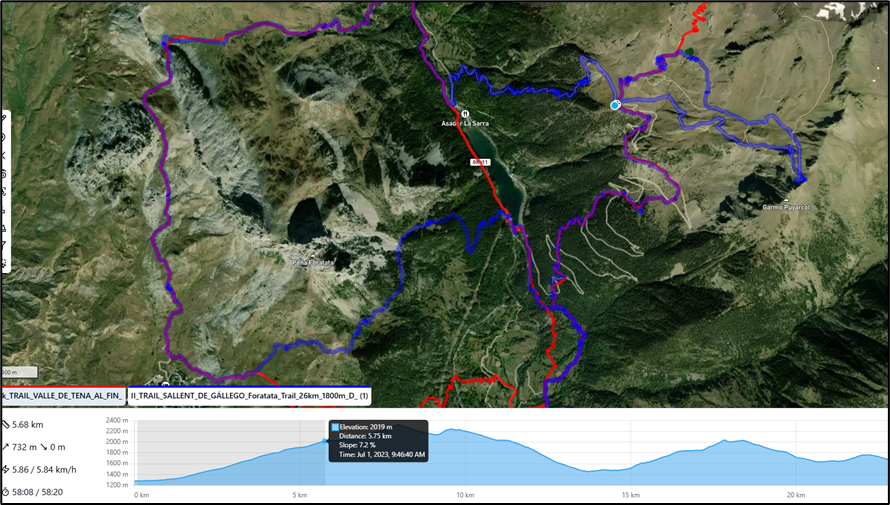
Task: Click the road number shield beside the reservoir
Action: [x=481, y=162]
